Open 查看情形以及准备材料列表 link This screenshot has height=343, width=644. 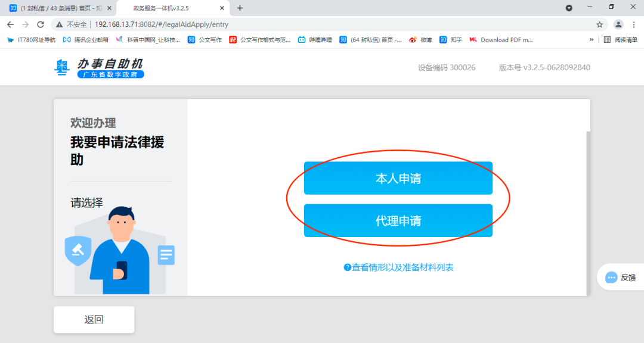[x=398, y=267]
